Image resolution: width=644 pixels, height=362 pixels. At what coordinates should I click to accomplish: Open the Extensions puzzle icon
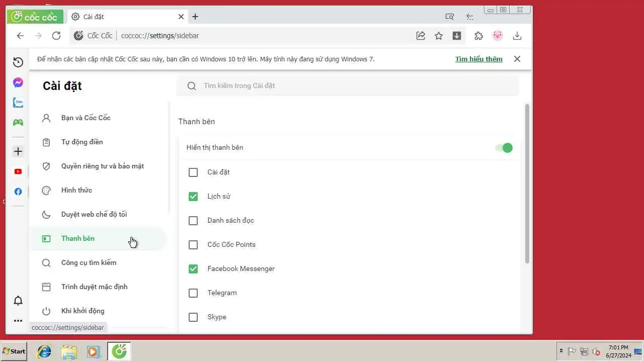[x=478, y=36]
